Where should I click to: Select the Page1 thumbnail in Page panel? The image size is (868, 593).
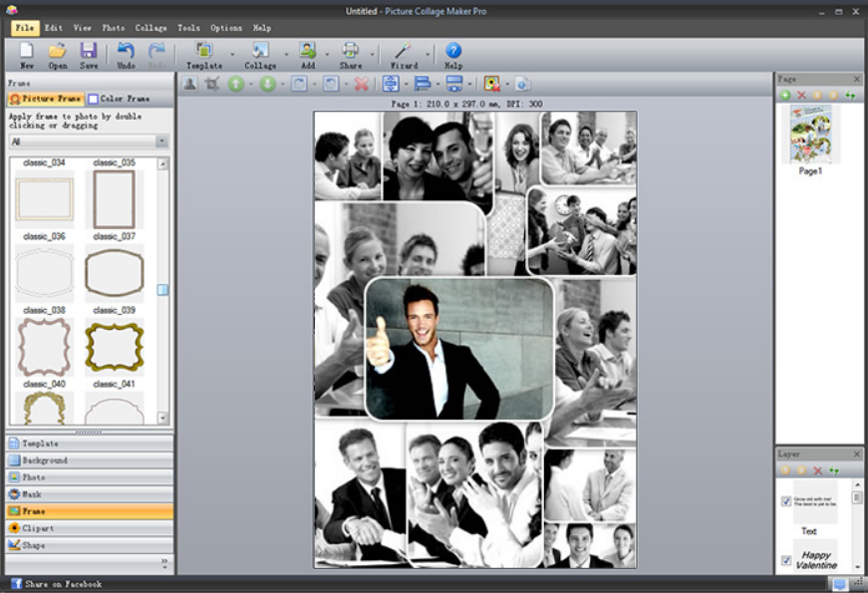[x=811, y=135]
